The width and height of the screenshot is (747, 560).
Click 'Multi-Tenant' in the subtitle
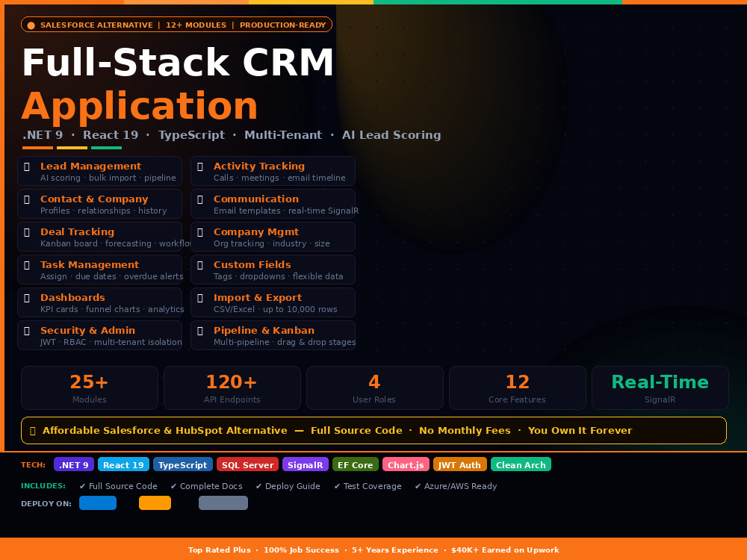[283, 135]
